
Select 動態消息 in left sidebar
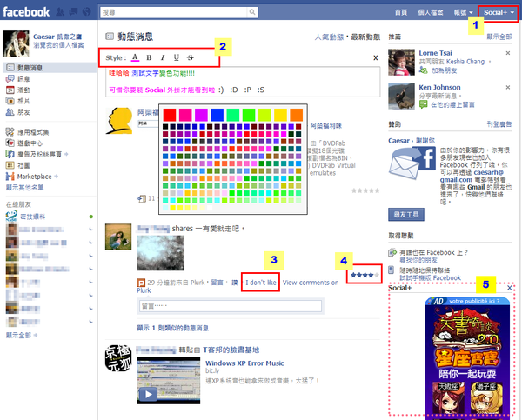tap(50, 68)
